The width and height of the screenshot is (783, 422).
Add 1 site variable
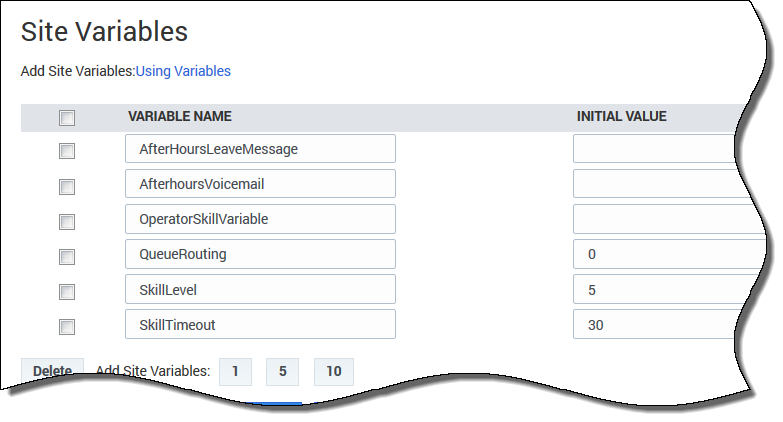click(235, 371)
